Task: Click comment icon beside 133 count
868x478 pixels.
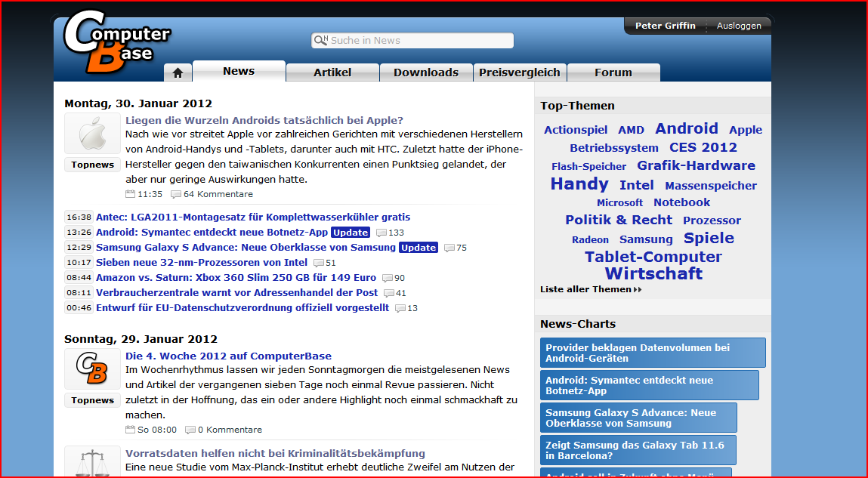Action: tap(381, 233)
